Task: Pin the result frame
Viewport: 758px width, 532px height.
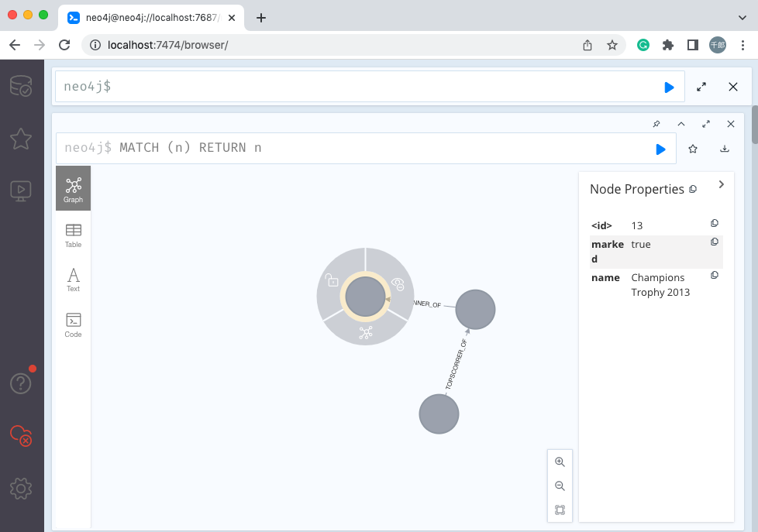Action: pyautogui.click(x=656, y=124)
